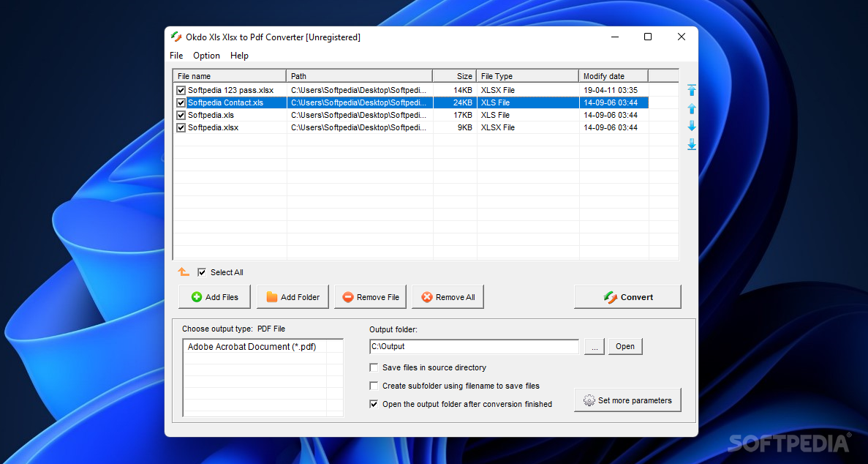Browse output folder with the ... button
Viewport: 868px width, 464px height.
595,346
